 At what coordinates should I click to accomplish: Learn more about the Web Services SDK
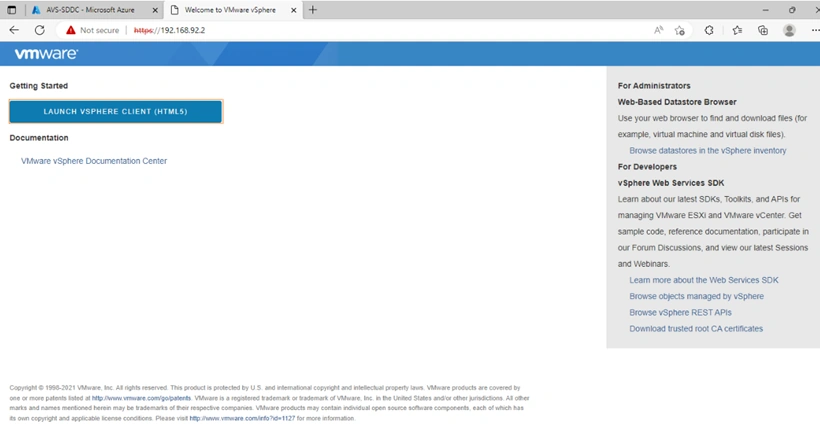703,280
